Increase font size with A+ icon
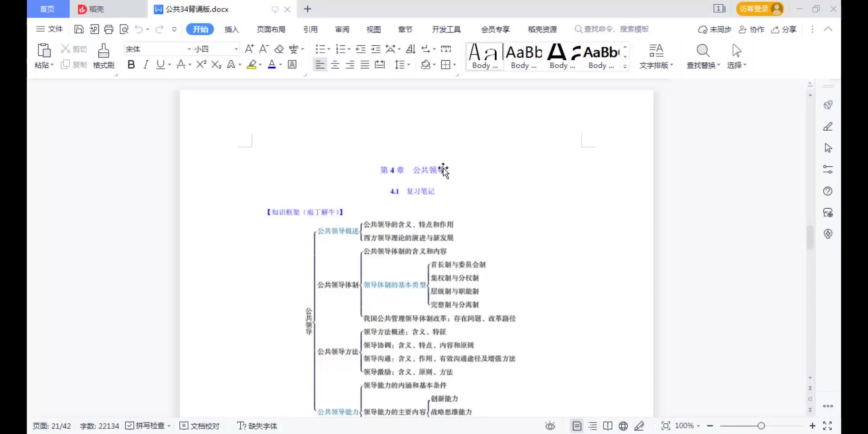The height and width of the screenshot is (434, 868). [x=249, y=49]
